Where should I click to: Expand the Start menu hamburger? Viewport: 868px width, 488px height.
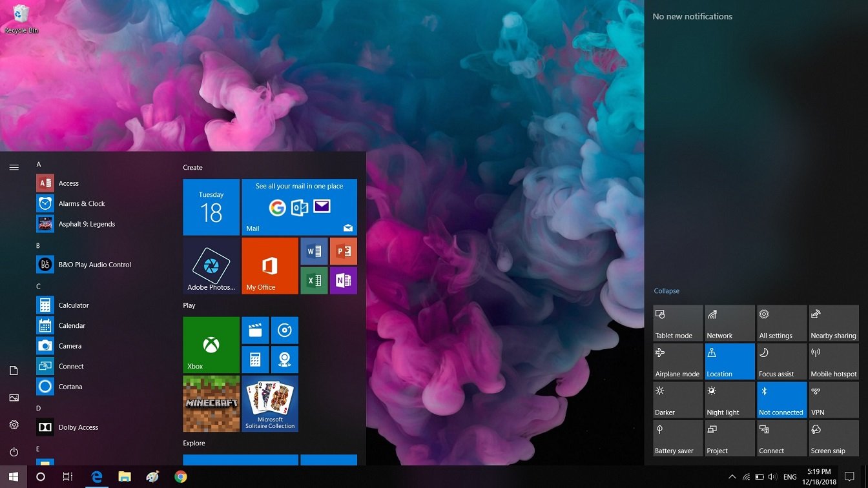tap(14, 167)
